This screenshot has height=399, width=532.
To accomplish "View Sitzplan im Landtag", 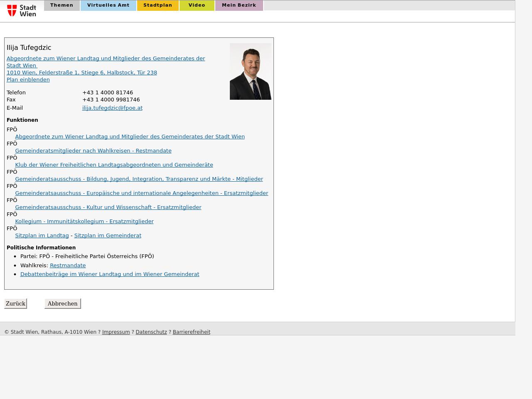I will pos(42,235).
